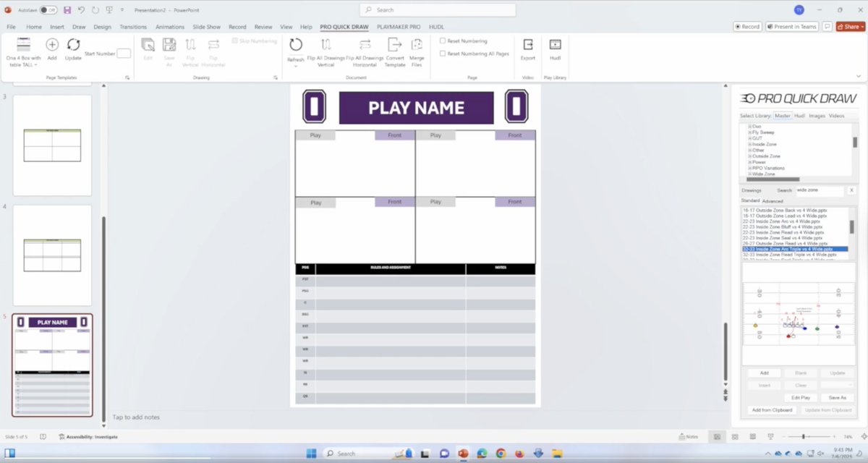Select the Hudl library tab
This screenshot has height=463, width=868.
799,116
